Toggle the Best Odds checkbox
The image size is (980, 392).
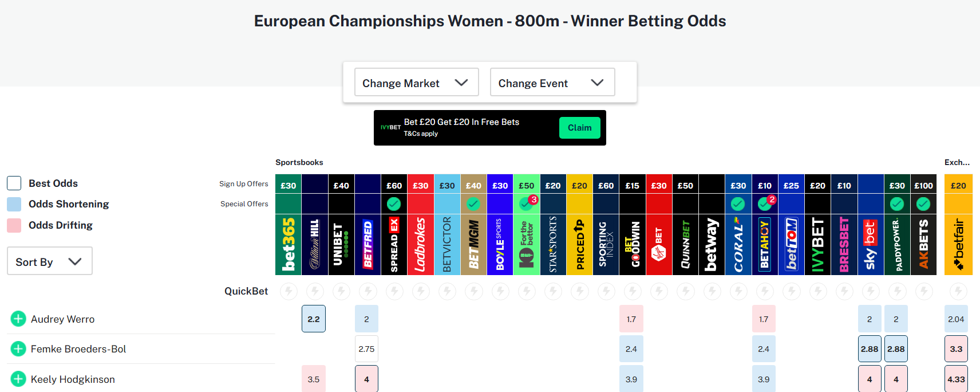14,183
